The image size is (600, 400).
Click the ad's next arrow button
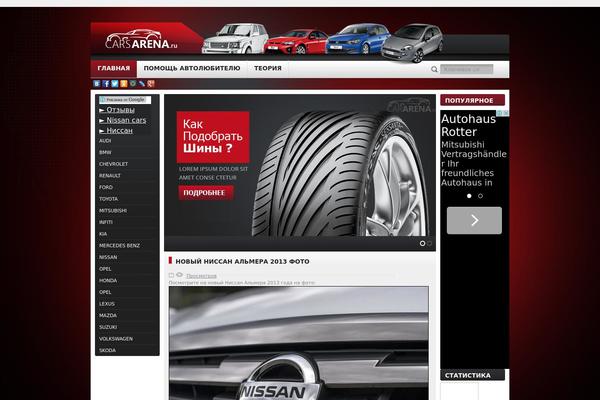[474, 220]
